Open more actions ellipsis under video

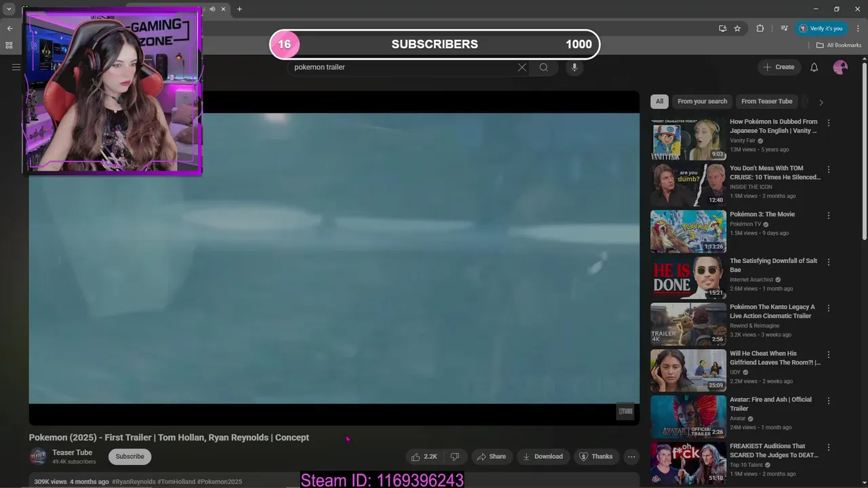631,457
